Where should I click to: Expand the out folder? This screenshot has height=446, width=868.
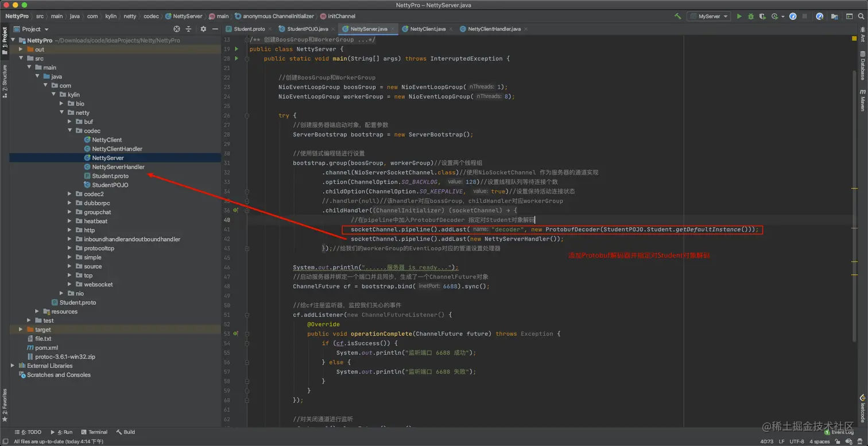point(21,49)
